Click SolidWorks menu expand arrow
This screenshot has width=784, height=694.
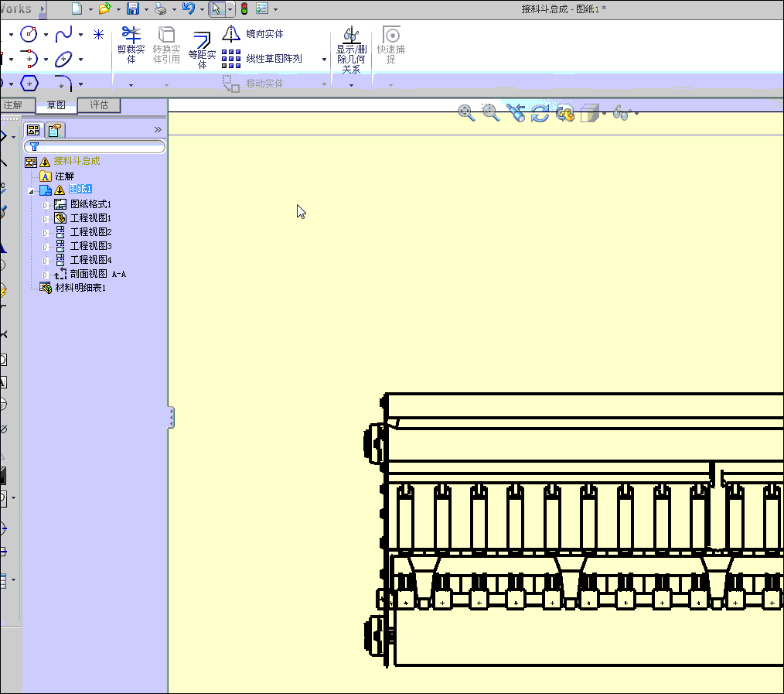pos(43,9)
